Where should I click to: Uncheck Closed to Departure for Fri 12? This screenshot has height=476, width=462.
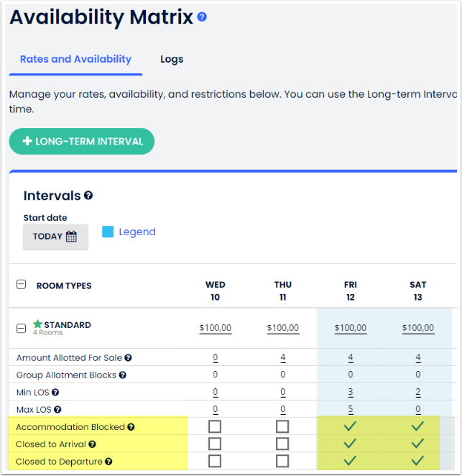coord(351,461)
